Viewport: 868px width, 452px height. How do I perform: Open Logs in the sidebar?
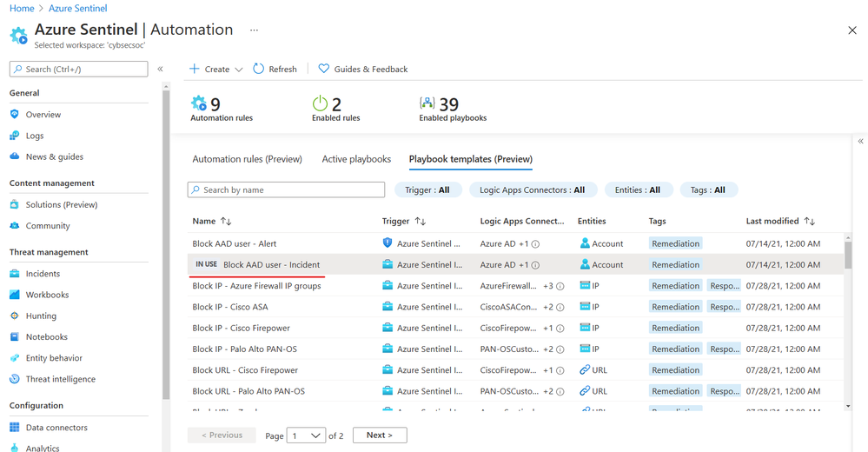coord(35,136)
